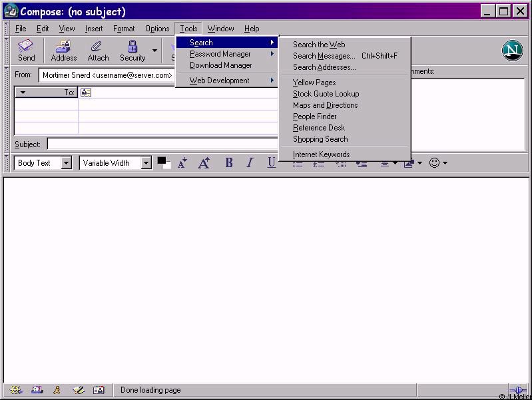Click into the Subject field

coord(162,144)
